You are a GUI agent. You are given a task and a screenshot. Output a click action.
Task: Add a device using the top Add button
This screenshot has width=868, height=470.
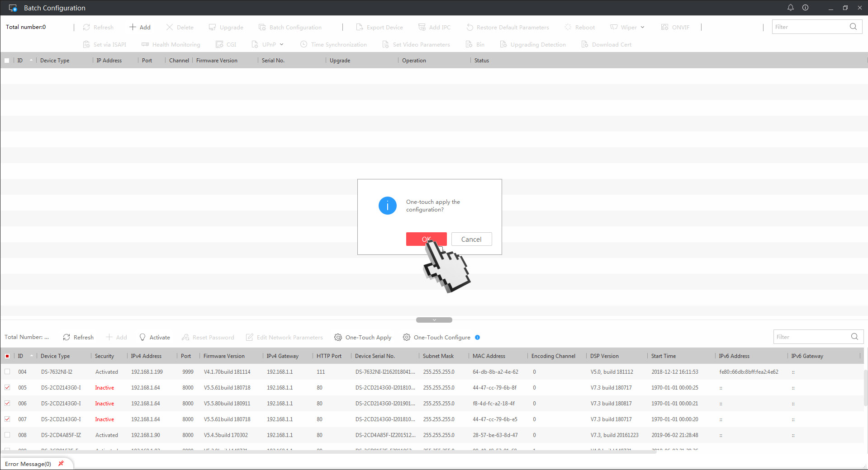pos(140,27)
